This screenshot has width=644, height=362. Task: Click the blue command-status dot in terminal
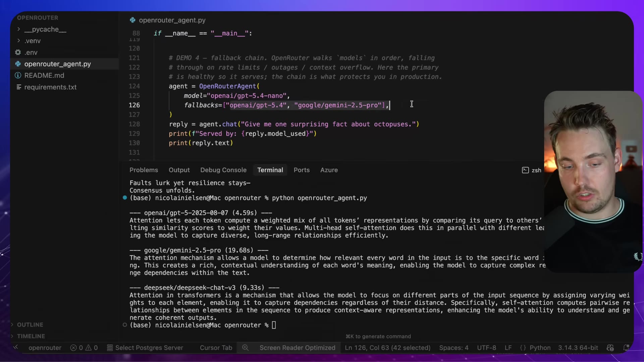125,197
